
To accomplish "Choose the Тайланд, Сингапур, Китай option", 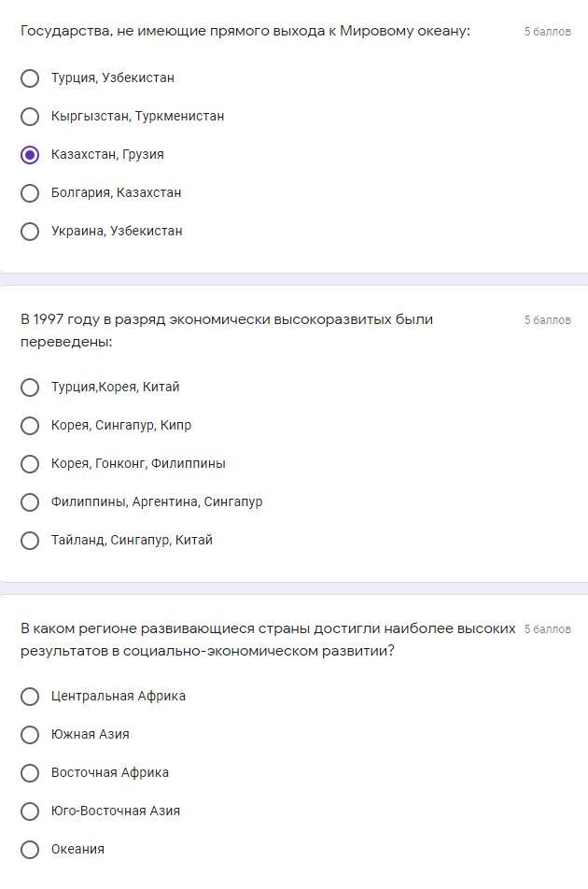I will coord(30,541).
